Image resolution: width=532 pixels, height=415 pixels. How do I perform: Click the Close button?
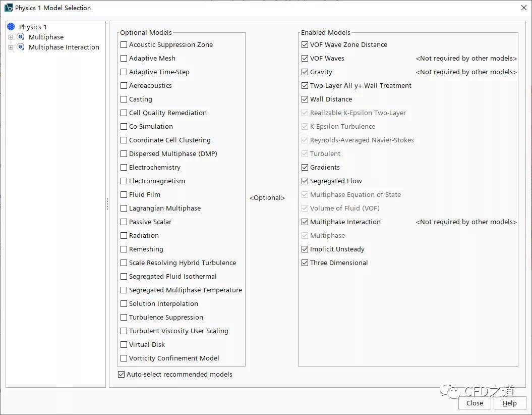pyautogui.click(x=475, y=403)
